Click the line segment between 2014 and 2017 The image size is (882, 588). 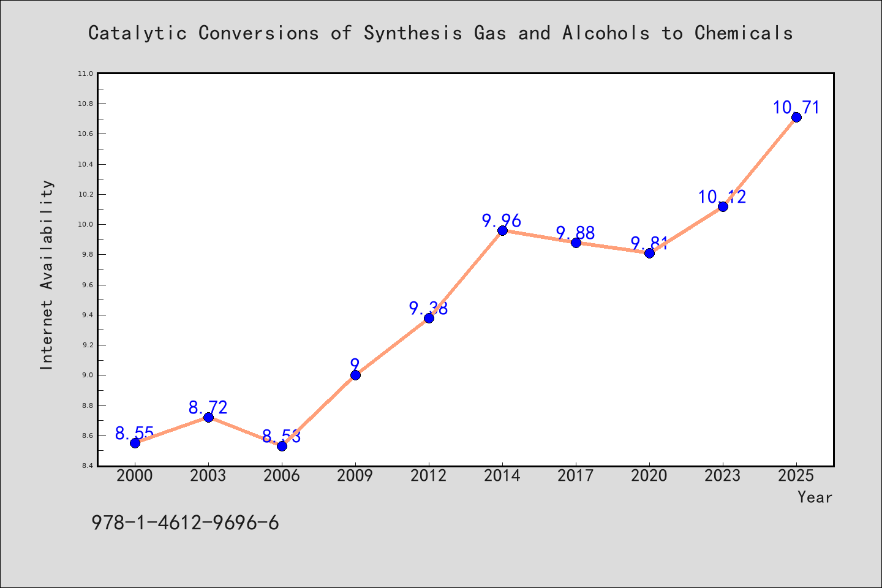click(x=539, y=236)
